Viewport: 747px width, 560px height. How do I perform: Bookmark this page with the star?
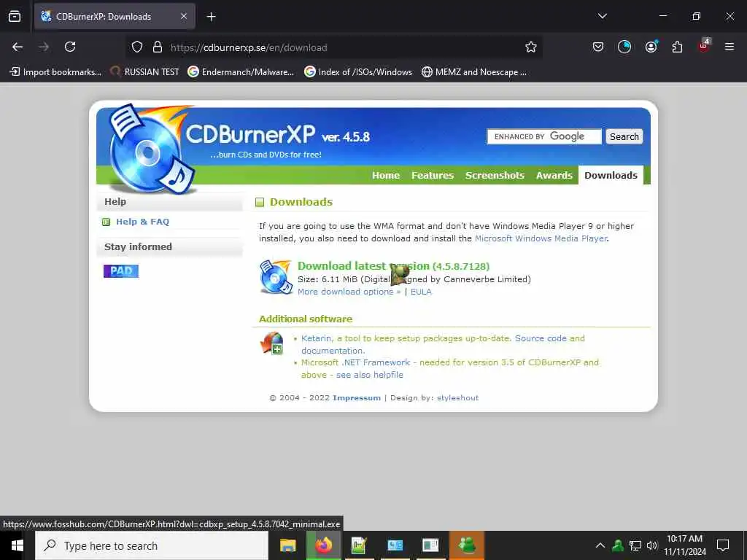click(531, 47)
